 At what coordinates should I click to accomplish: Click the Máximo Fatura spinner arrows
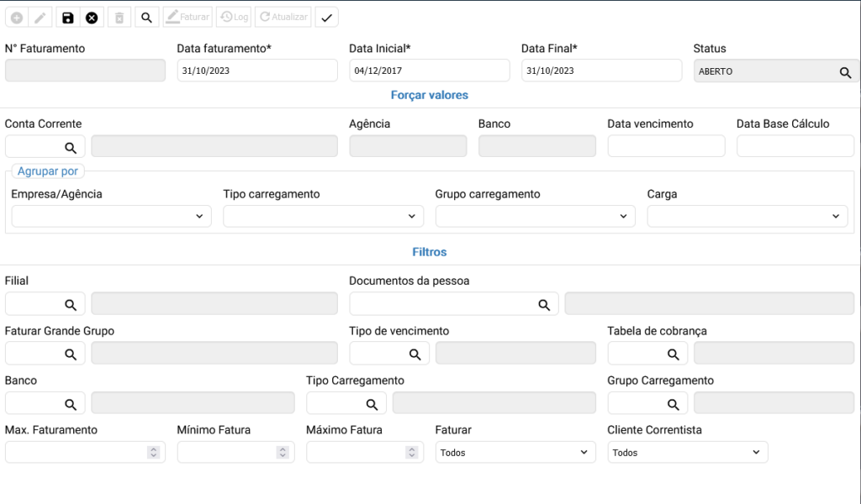point(412,453)
